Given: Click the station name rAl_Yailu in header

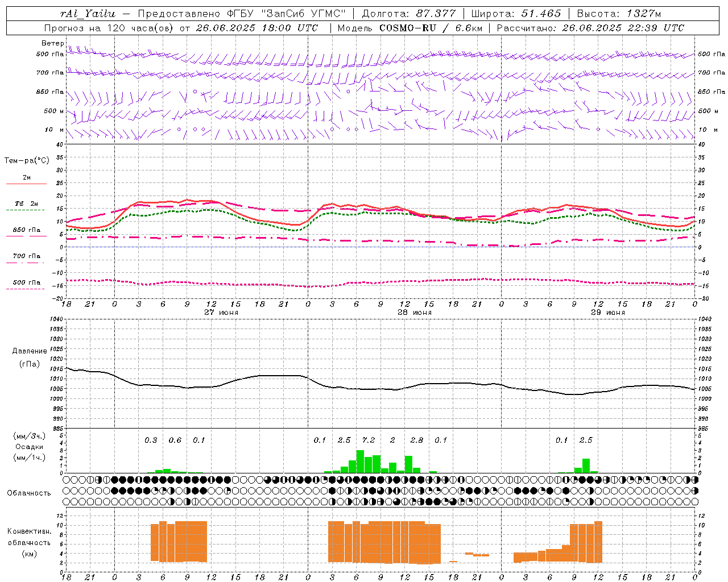Looking at the screenshot, I should [x=88, y=14].
